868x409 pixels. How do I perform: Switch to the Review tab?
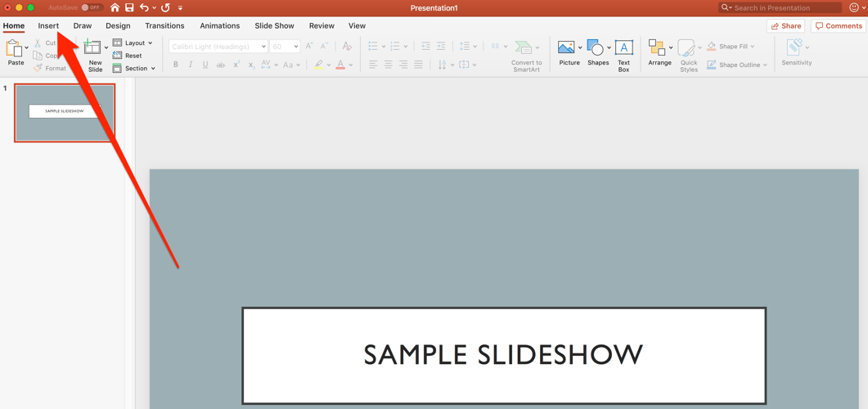coord(322,25)
